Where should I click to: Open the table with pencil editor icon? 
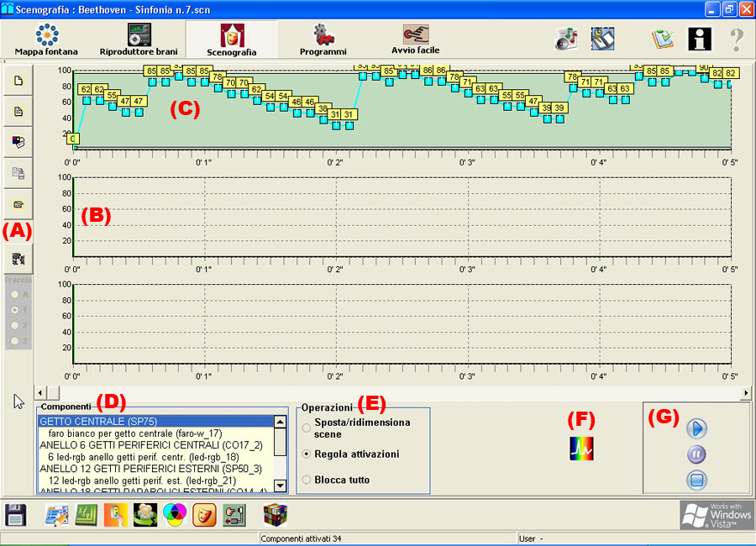click(x=57, y=515)
